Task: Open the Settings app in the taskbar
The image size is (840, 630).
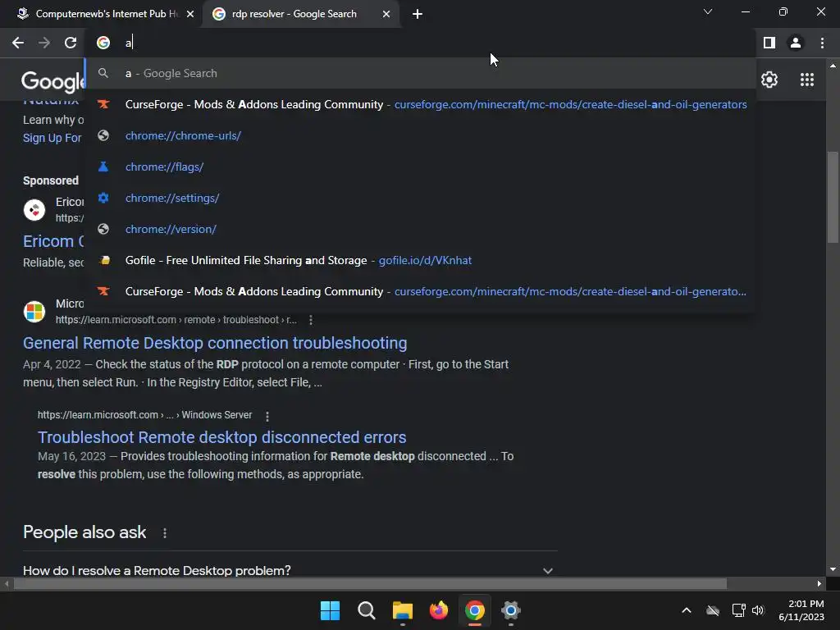Action: pyautogui.click(x=511, y=610)
